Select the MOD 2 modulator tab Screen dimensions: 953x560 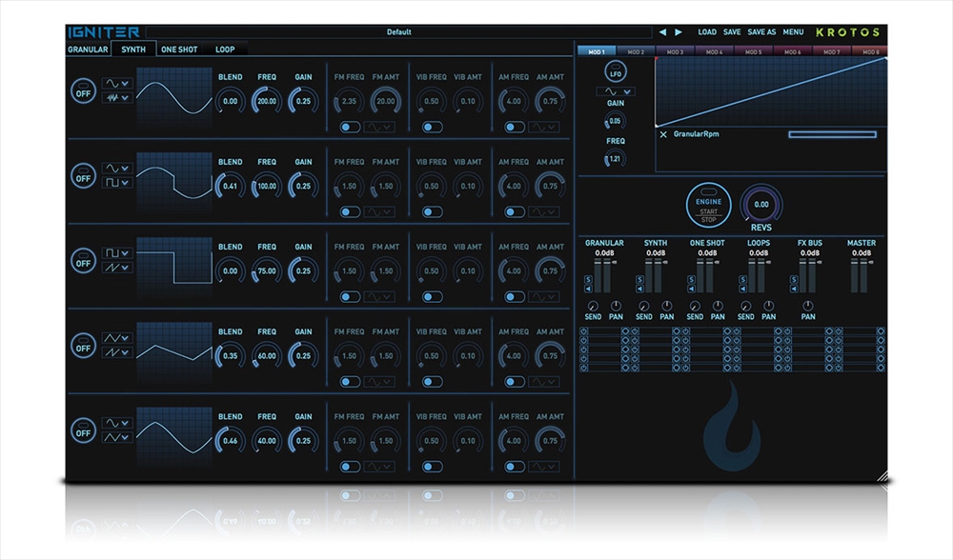point(636,51)
